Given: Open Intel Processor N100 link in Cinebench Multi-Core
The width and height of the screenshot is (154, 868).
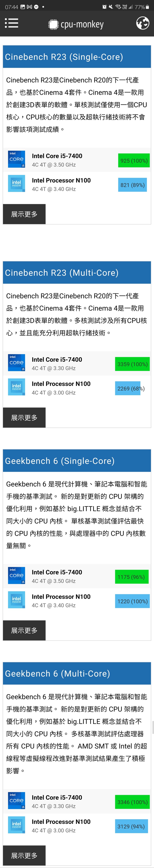Looking at the screenshot, I should tap(61, 384).
